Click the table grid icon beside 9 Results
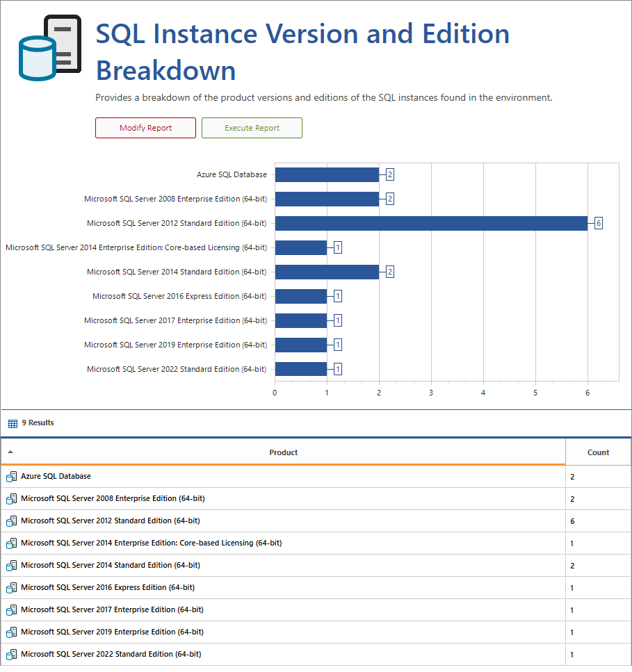632x672 pixels. (13, 423)
